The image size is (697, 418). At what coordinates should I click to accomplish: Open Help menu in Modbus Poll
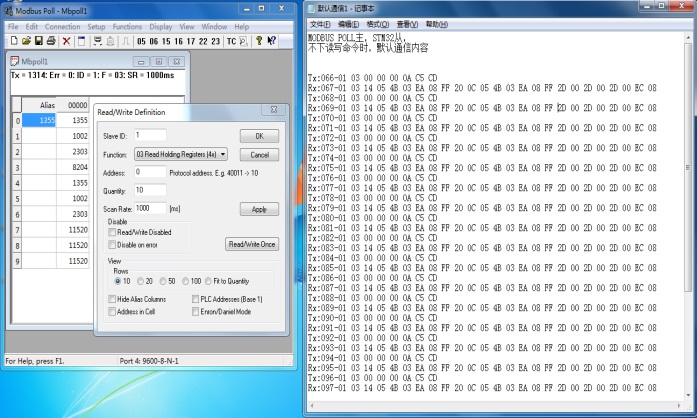pos(241,27)
